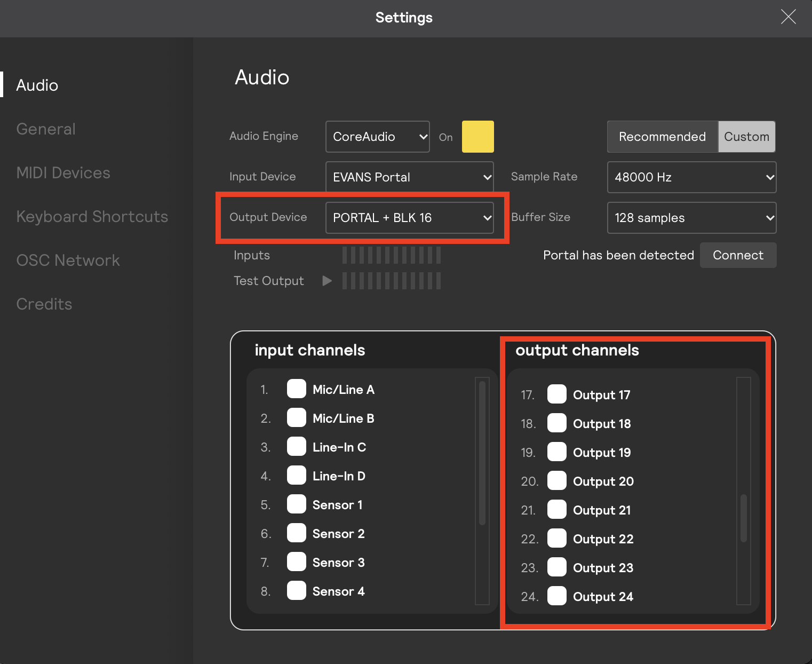Screen dimensions: 812x664
Task: Click the 'Output 20' channel label
Action: [x=603, y=481]
